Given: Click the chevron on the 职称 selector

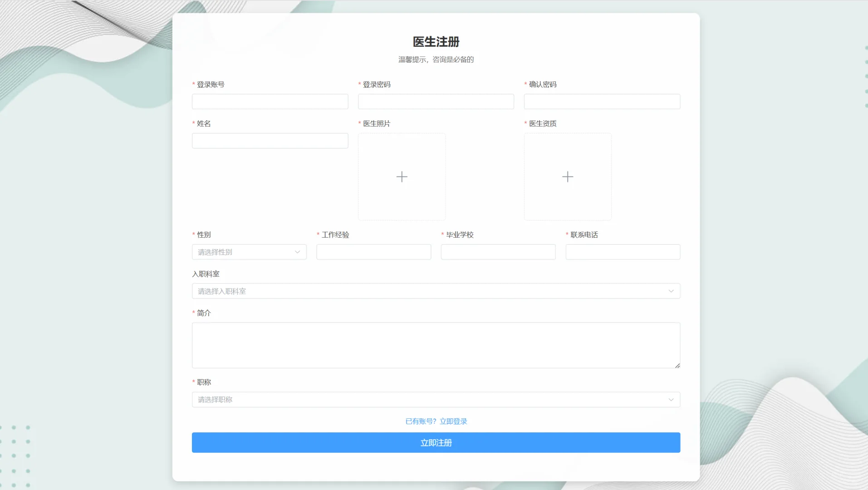Looking at the screenshot, I should pyautogui.click(x=671, y=400).
